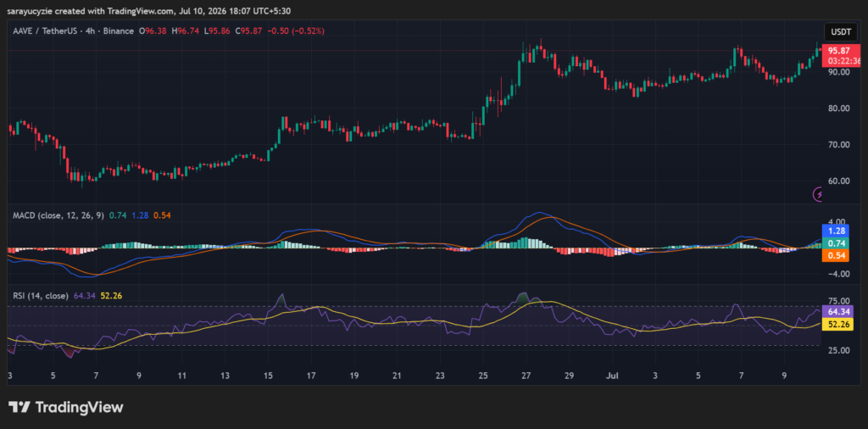Click the 21 date label on time axis
Image resolution: width=868 pixels, height=429 pixels.
[397, 376]
